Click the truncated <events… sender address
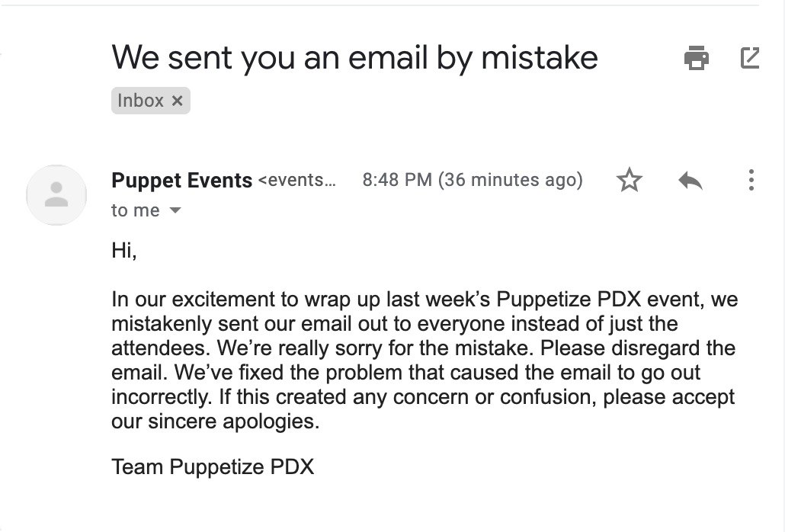The height and width of the screenshot is (532, 785). [x=296, y=181]
